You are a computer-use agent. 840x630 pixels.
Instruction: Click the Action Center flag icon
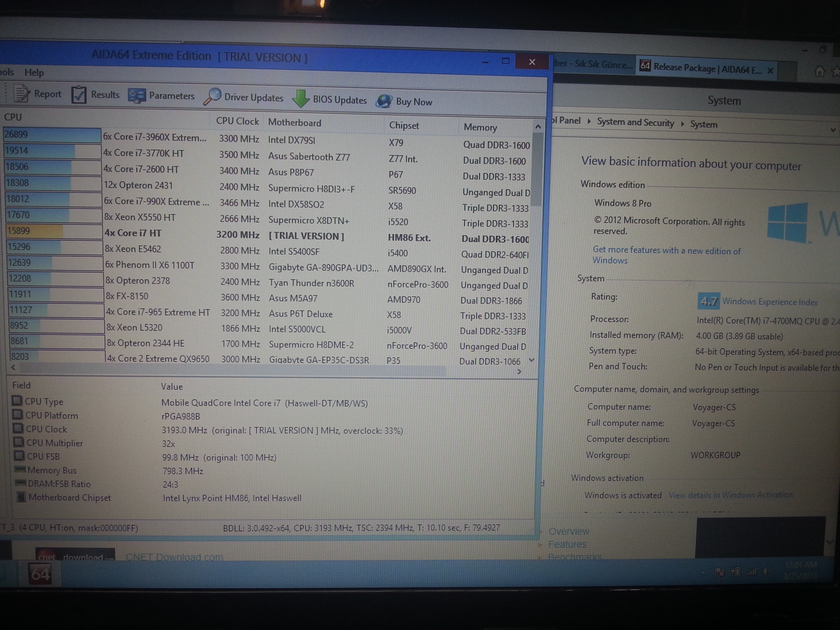(719, 572)
